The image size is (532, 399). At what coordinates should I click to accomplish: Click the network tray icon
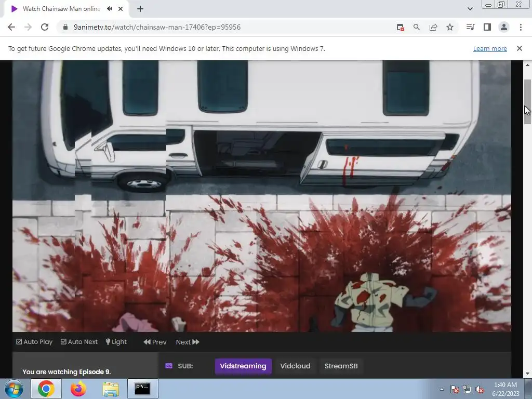[x=467, y=389]
